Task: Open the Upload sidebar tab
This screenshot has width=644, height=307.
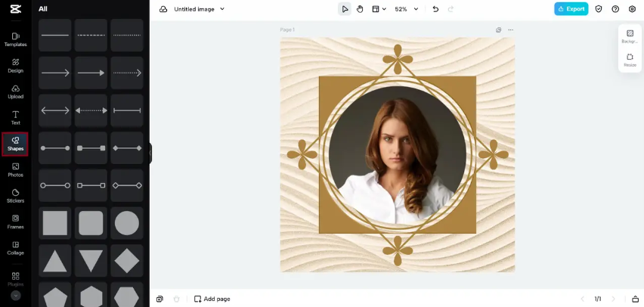Action: (x=16, y=92)
